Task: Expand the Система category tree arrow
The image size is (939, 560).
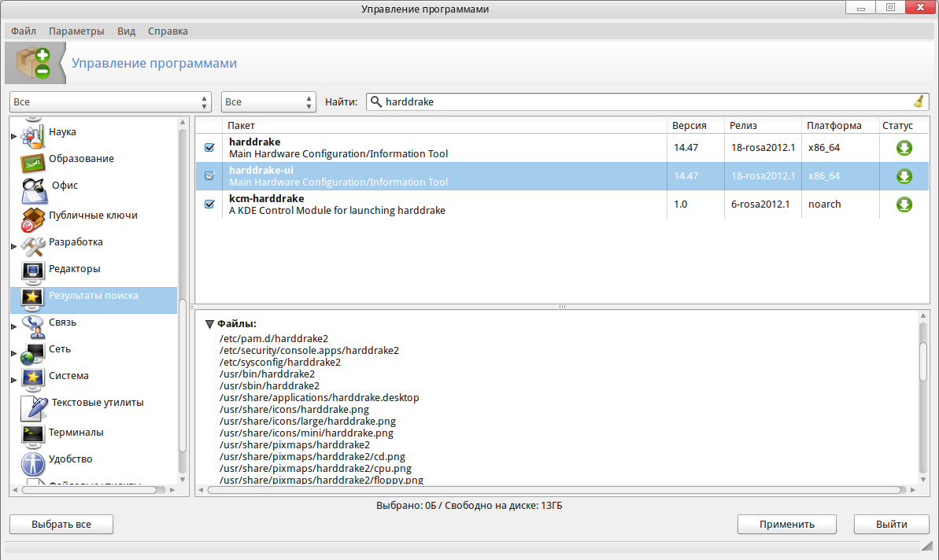Action: [13, 380]
